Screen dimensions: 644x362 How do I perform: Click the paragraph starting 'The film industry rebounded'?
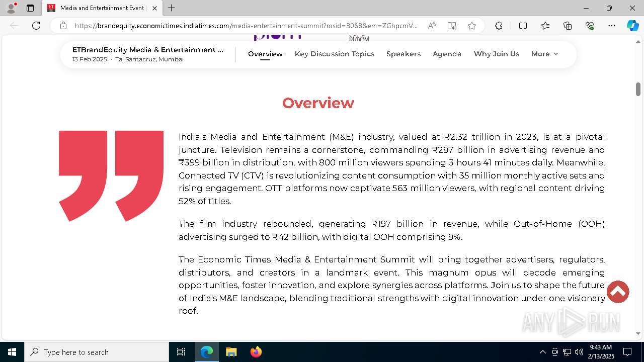click(x=391, y=230)
